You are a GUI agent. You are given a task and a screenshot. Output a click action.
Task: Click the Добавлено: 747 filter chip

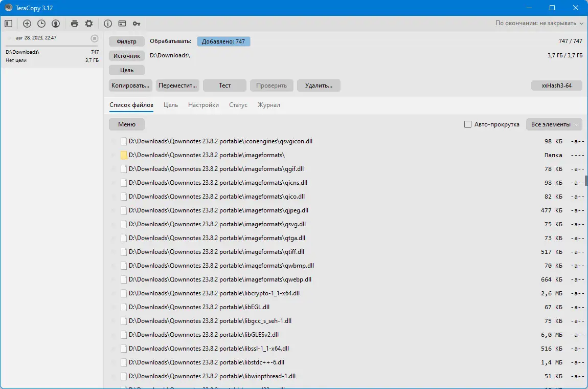pos(223,41)
